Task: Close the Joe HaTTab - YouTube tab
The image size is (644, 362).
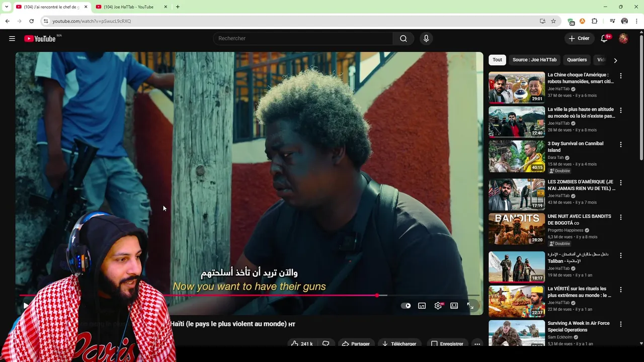Action: 166,7
